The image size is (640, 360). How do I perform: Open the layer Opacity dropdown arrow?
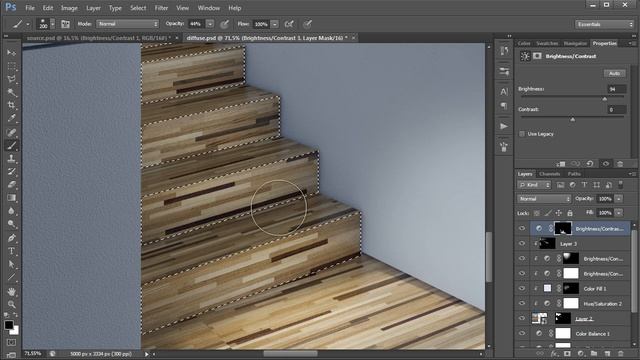pos(619,199)
